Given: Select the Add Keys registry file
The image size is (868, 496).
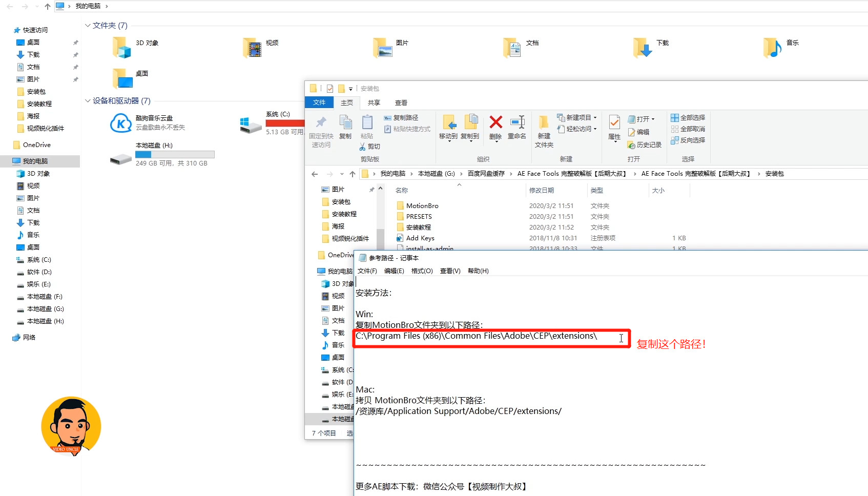Looking at the screenshot, I should click(420, 238).
